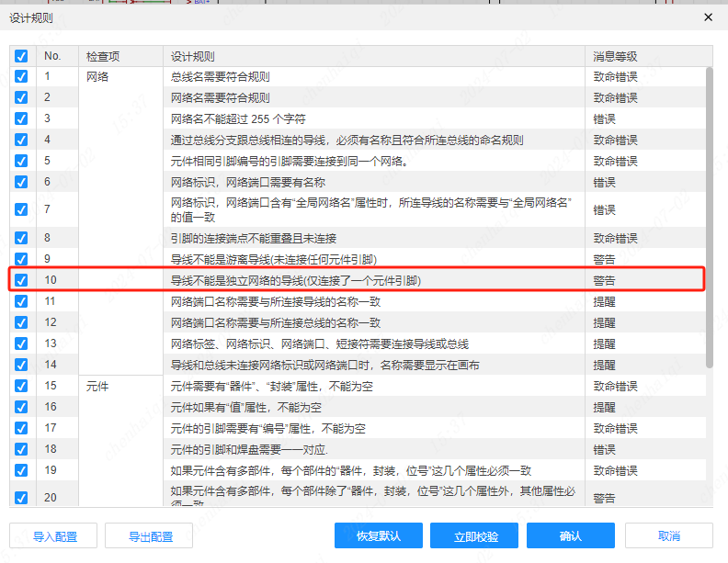Open the 提醒 level of rule 13
Image resolution: width=728 pixels, height=563 pixels.
click(604, 343)
